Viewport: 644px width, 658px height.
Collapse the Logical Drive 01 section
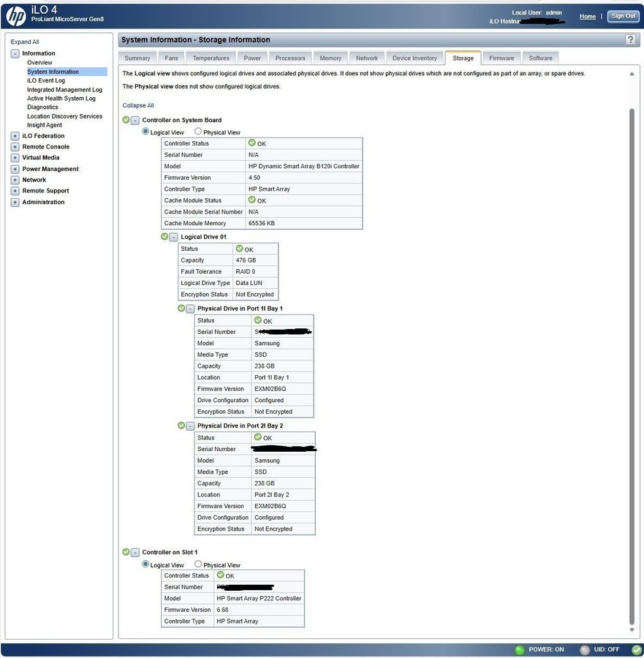coord(173,237)
